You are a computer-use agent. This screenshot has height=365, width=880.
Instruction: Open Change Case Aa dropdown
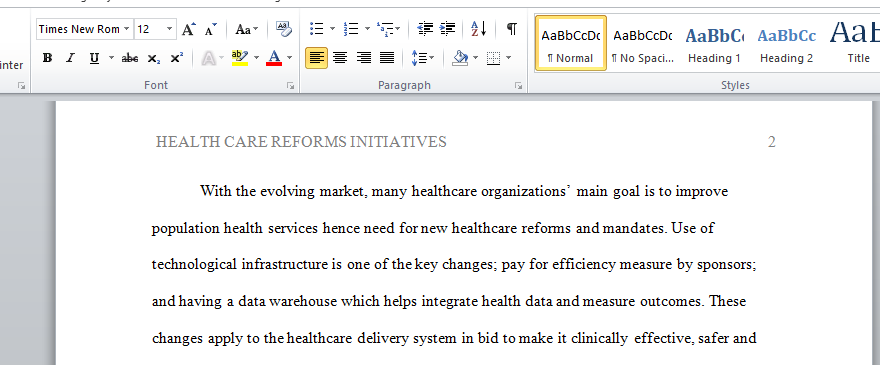[247, 29]
